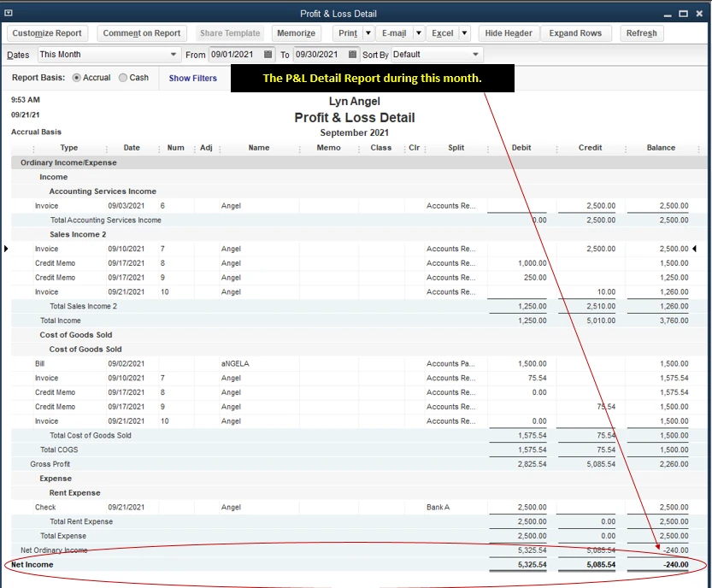Hide the report header

pyautogui.click(x=508, y=33)
